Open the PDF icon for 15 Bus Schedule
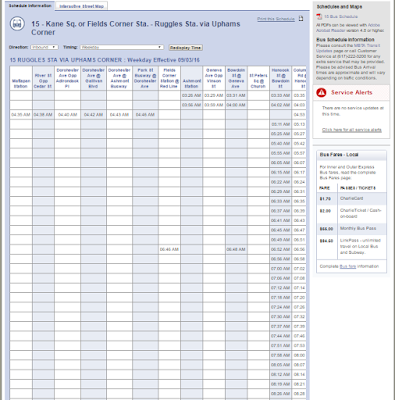Image resolution: width=395 pixels, height=400 pixels. (x=319, y=16)
